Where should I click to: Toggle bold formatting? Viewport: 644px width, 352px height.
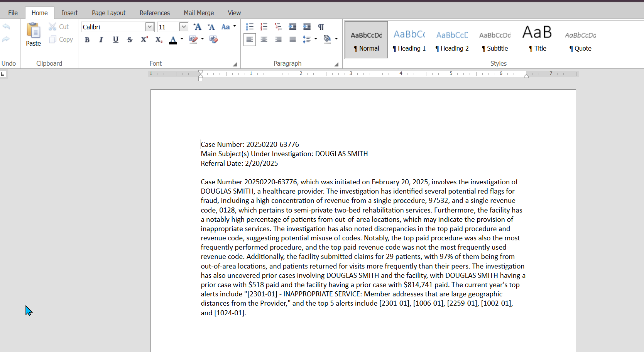(x=87, y=39)
